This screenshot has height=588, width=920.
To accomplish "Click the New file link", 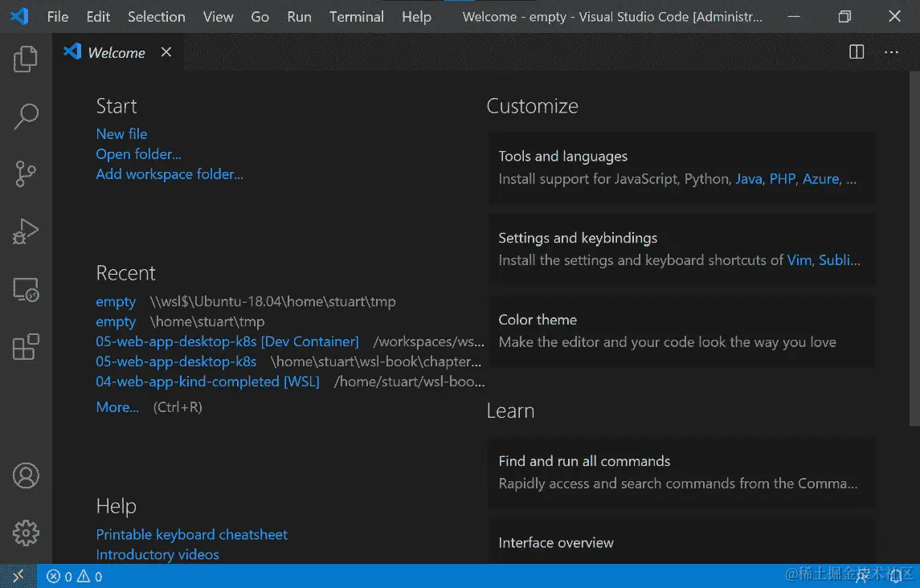I will tap(121, 133).
